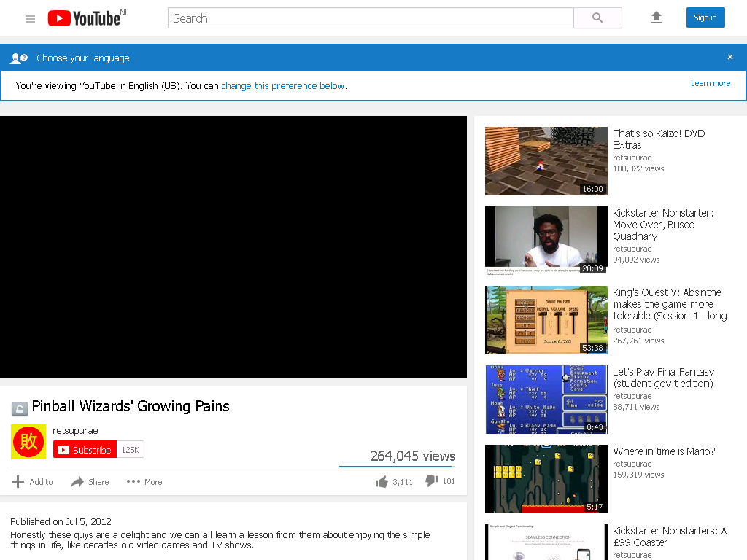Click the 264,045 views count

(413, 456)
